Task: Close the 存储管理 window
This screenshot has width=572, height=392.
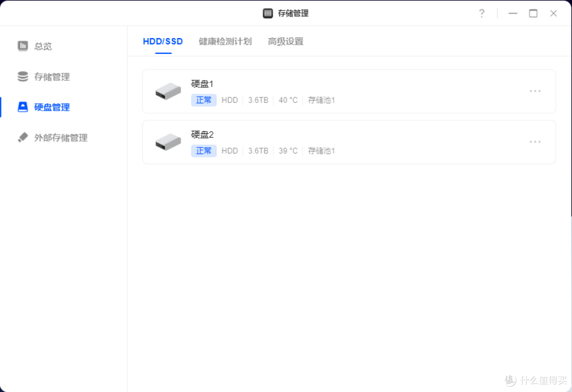Action: (553, 13)
